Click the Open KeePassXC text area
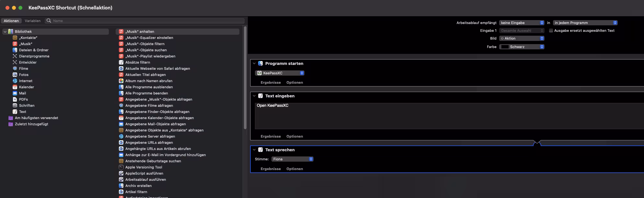 [449, 116]
